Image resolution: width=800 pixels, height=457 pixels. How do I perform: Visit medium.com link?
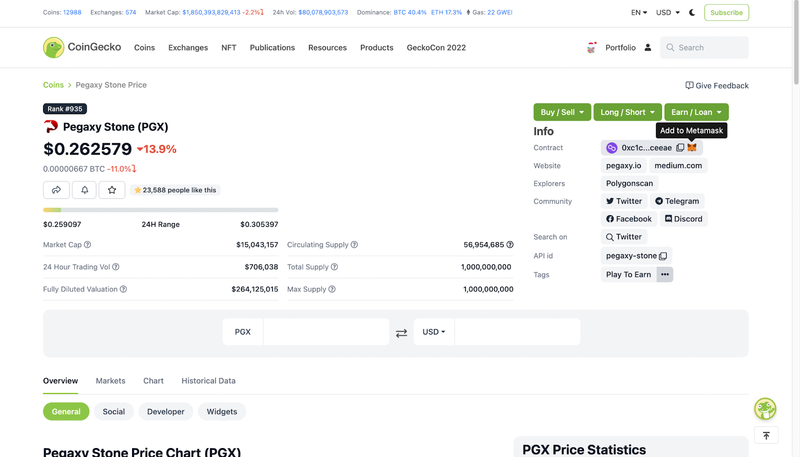[678, 165]
